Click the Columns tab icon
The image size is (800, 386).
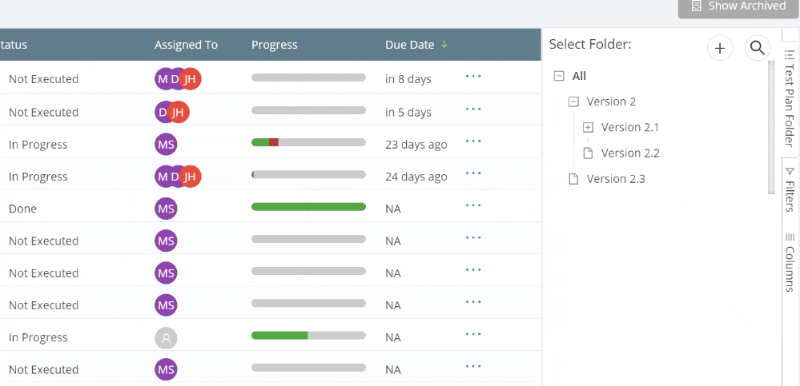[x=790, y=237]
